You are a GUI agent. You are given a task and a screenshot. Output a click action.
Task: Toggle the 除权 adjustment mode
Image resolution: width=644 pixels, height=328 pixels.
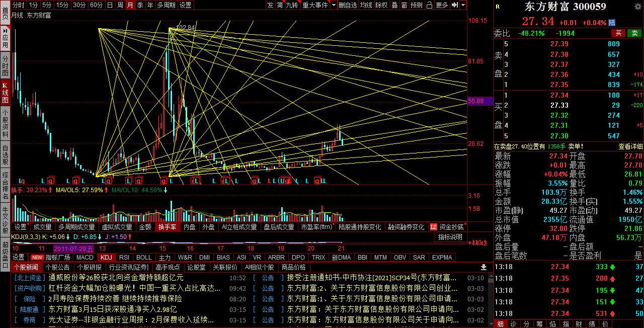click(x=382, y=5)
